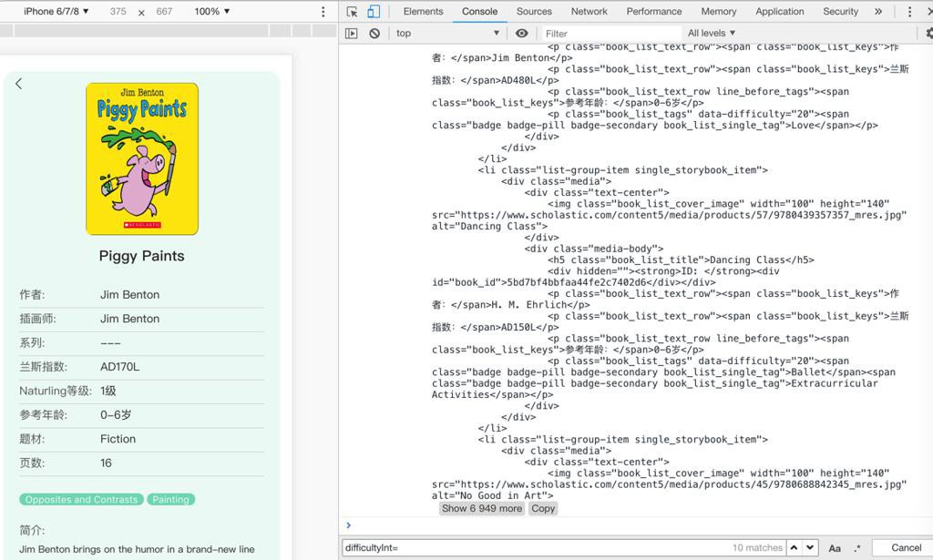Switch to the Console tab

click(479, 11)
